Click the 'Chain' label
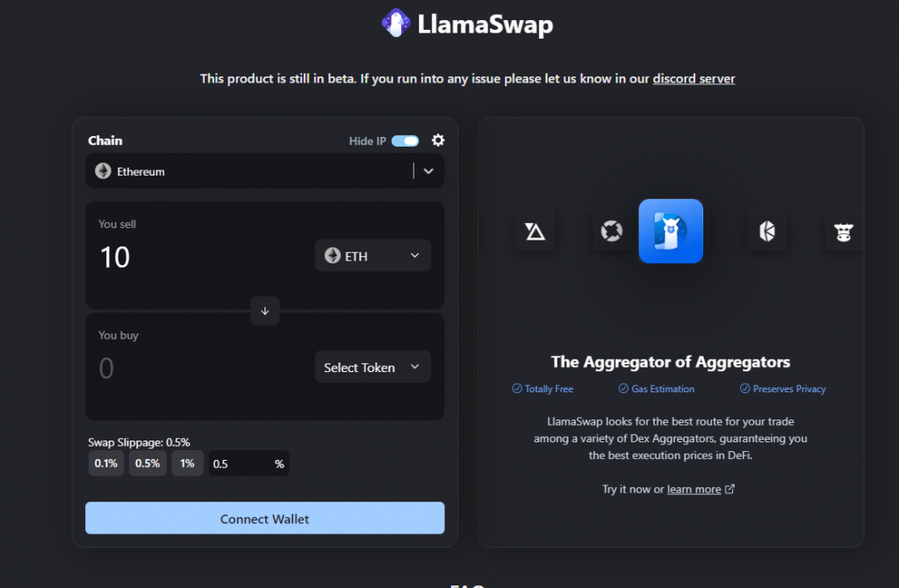 (105, 140)
